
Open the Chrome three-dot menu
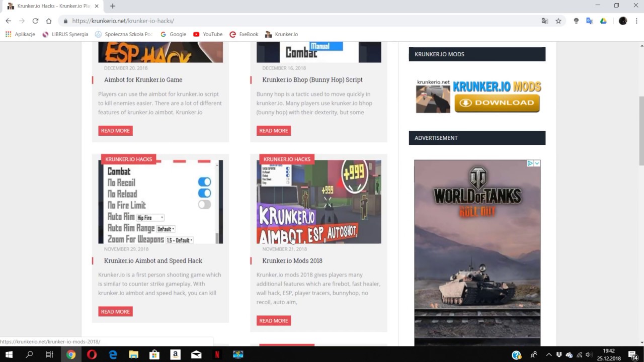point(636,21)
